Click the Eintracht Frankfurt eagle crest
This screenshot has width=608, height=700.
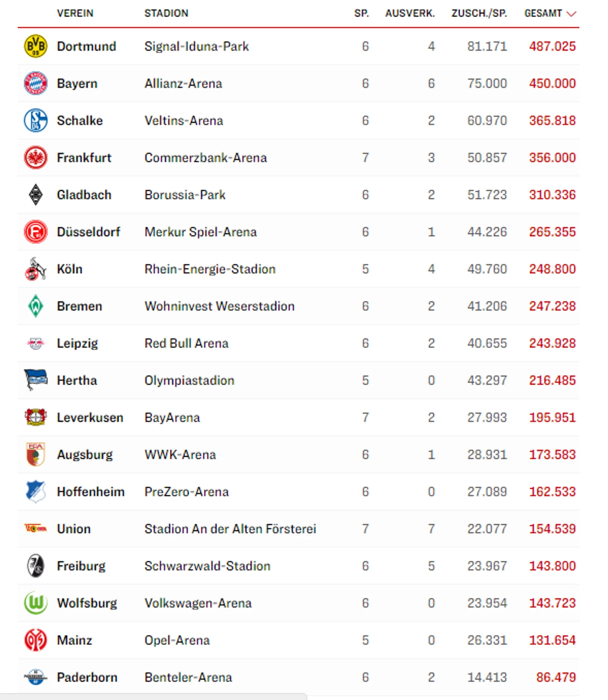pos(35,157)
